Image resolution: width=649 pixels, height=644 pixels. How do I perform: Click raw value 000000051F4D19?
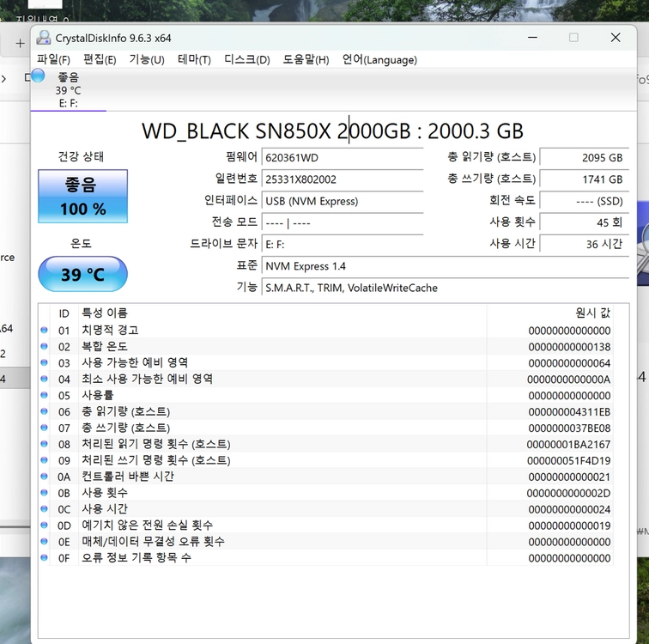click(568, 460)
